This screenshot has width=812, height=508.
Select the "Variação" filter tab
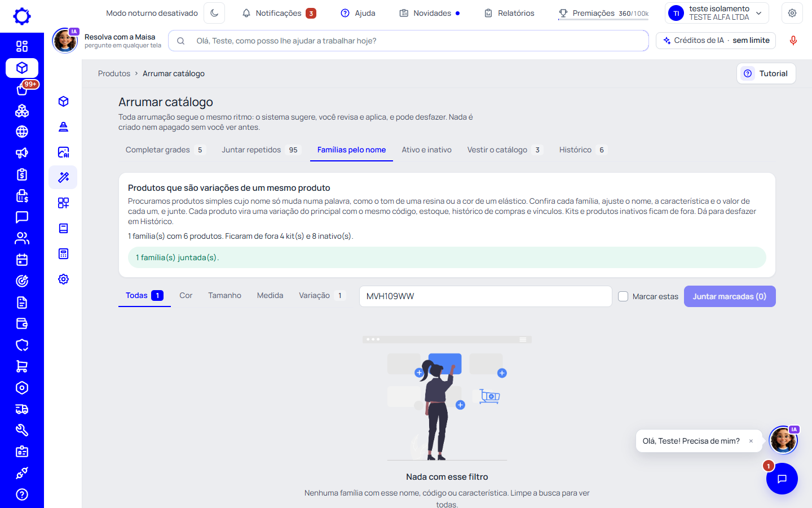pos(322,296)
